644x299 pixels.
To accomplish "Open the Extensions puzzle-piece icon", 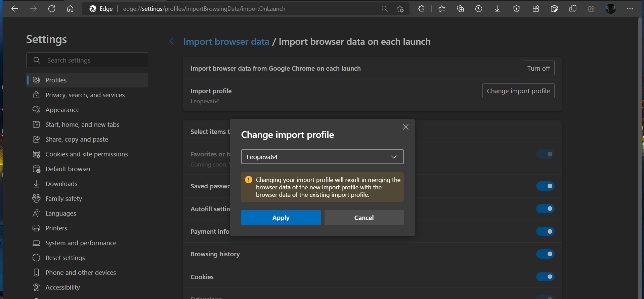I will coord(421,9).
